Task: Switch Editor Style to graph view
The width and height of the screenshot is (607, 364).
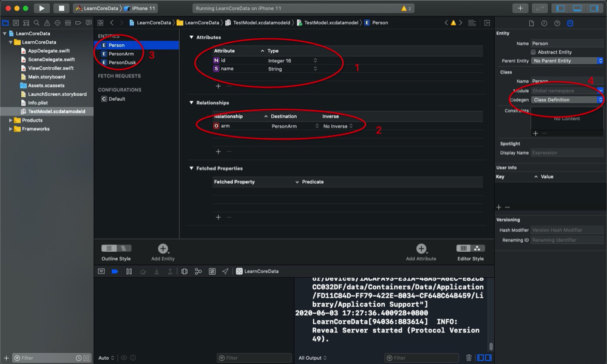Action: (x=478, y=248)
